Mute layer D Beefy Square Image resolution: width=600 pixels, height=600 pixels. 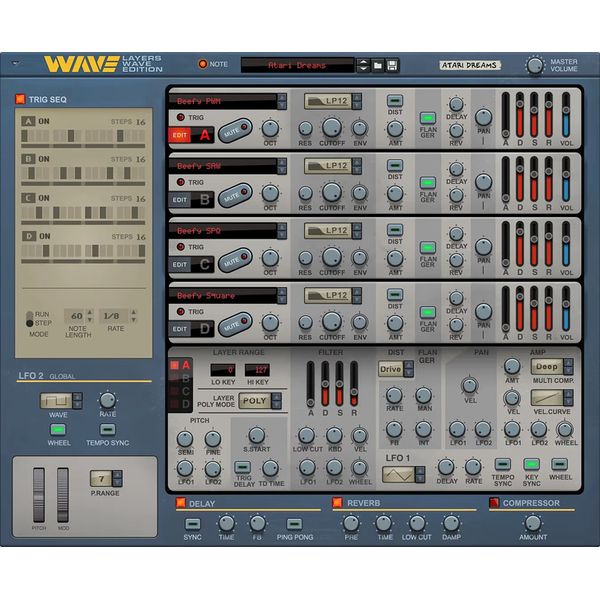coord(235,325)
